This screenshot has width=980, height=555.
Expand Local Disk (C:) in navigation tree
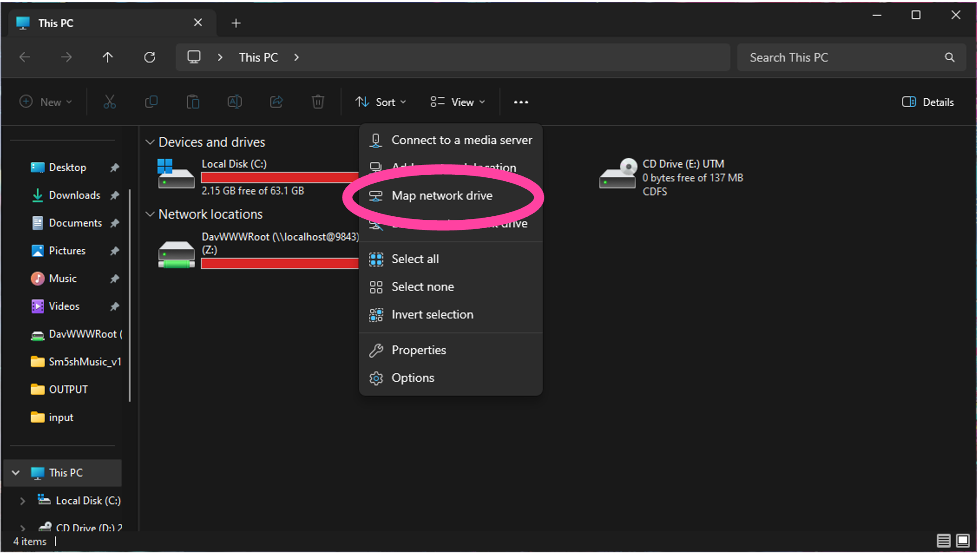click(x=23, y=501)
